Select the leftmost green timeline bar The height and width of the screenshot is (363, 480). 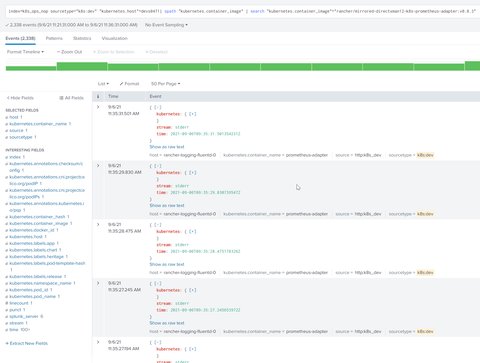click(31, 68)
